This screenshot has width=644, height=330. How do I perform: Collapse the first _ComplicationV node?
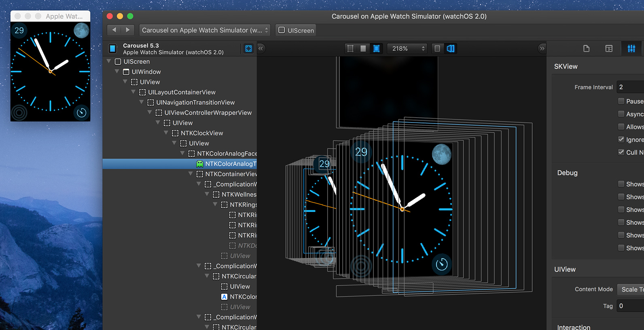tap(199, 184)
